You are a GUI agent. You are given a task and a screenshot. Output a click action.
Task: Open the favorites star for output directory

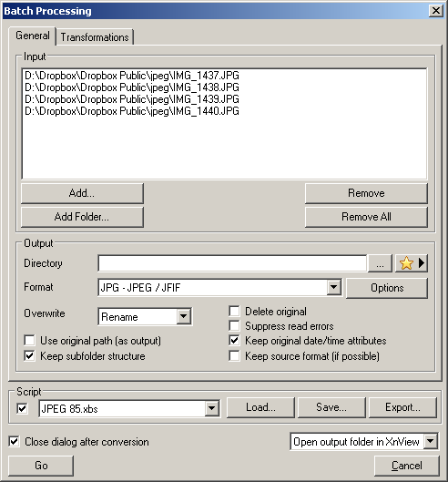click(406, 263)
